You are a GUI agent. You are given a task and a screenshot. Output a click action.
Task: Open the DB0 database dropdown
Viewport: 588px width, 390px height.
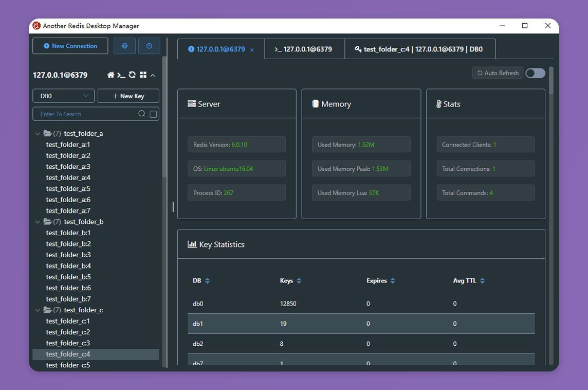pyautogui.click(x=63, y=96)
